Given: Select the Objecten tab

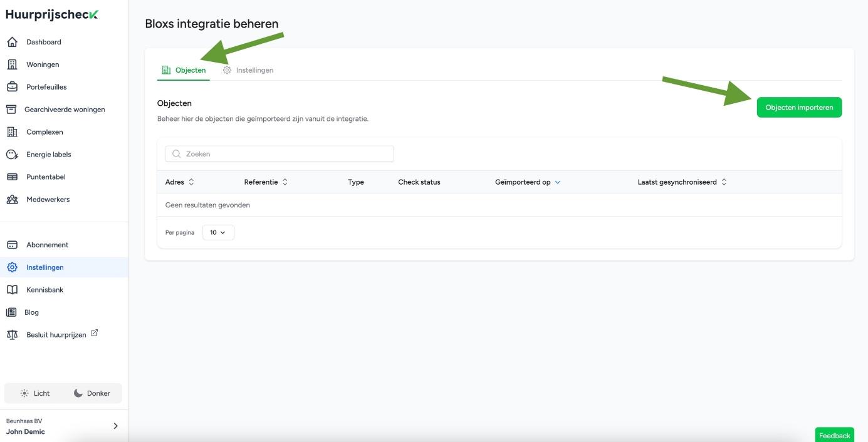Looking at the screenshot, I should pos(184,70).
